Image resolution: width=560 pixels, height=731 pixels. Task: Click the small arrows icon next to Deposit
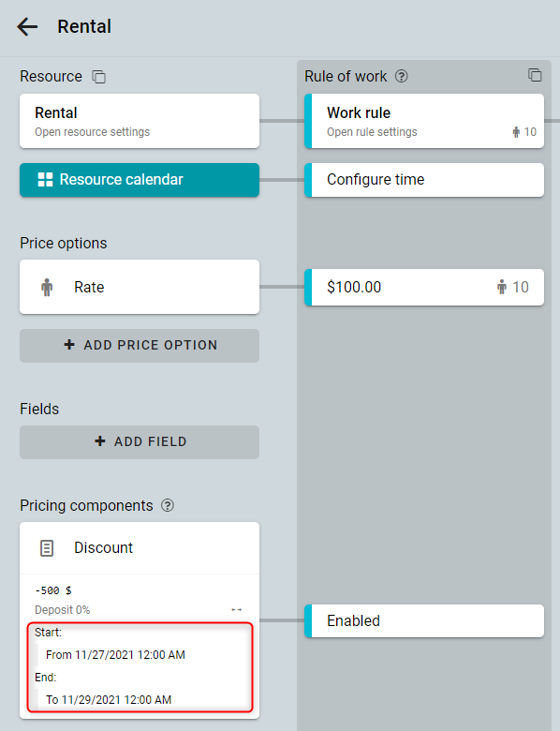tap(237, 610)
